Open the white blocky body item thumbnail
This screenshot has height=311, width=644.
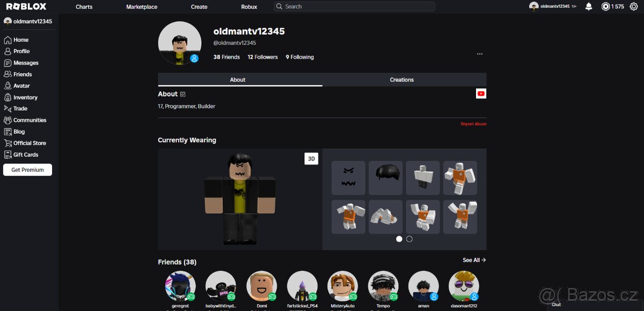point(423,178)
